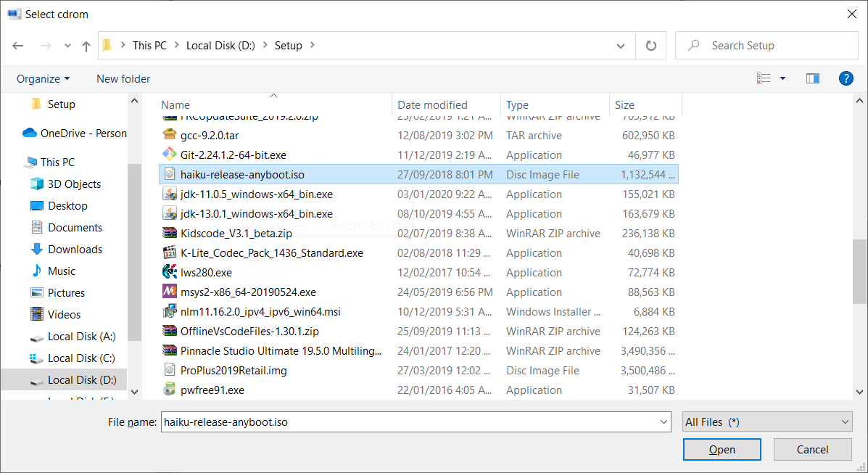Refresh the Setup folder listing
Viewport: 868px width, 473px height.
click(650, 46)
